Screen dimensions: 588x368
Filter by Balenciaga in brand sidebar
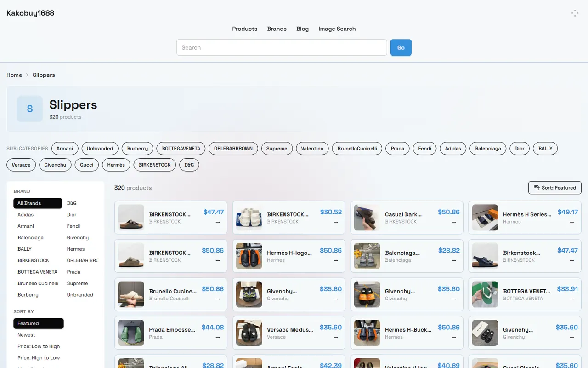click(38, 238)
